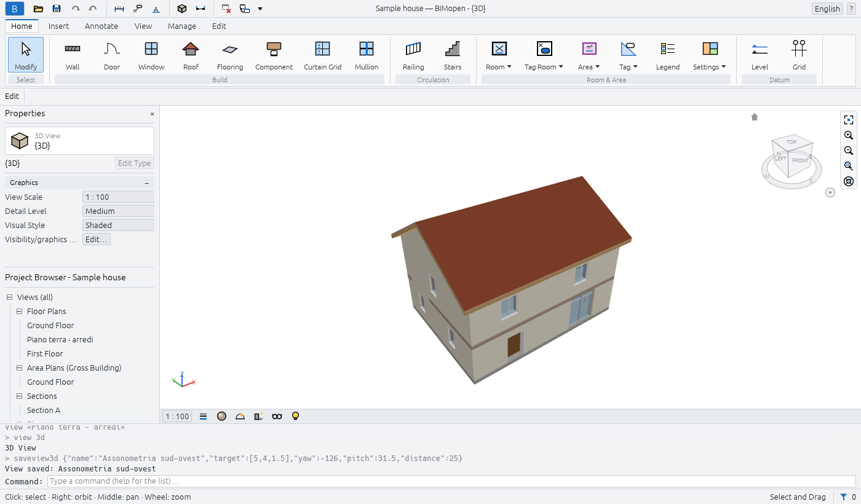Screen dimensions: 861x504
Task: Select the Wall tool
Action: [73, 55]
